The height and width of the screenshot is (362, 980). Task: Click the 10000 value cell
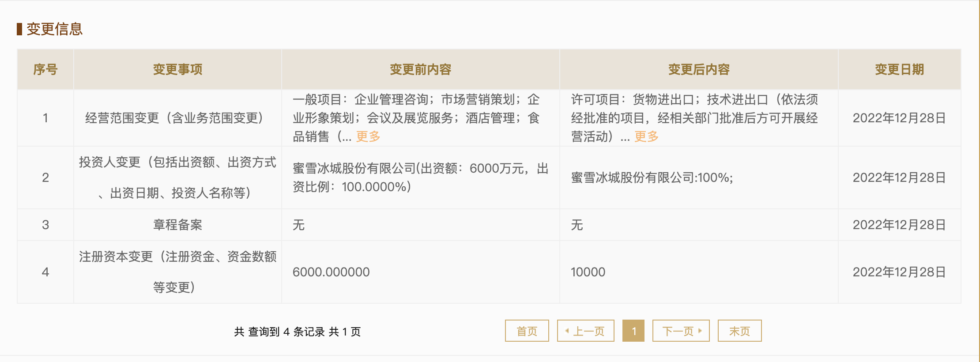pos(699,272)
